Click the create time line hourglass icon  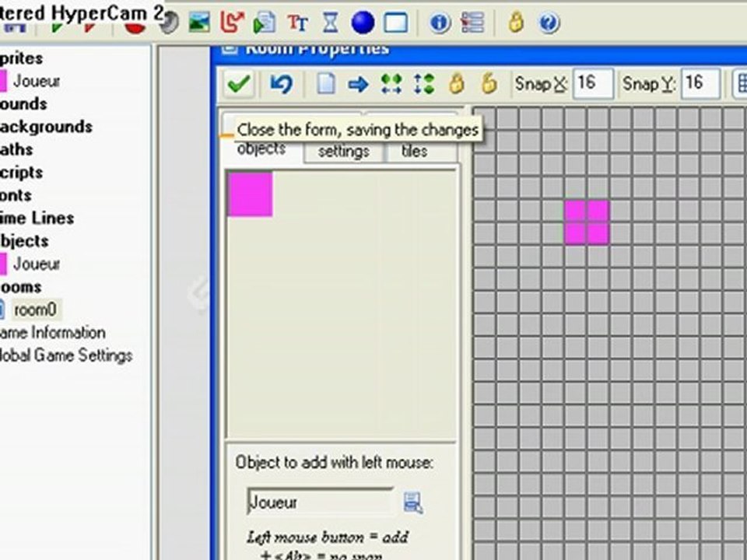click(x=331, y=23)
